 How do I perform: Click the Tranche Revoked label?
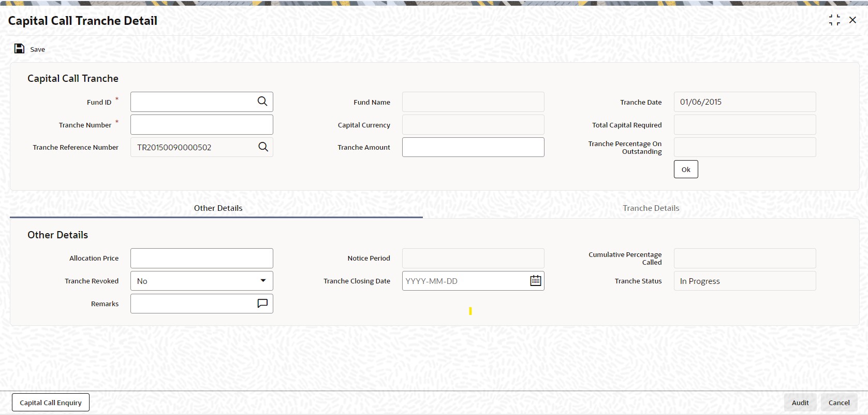pos(92,281)
